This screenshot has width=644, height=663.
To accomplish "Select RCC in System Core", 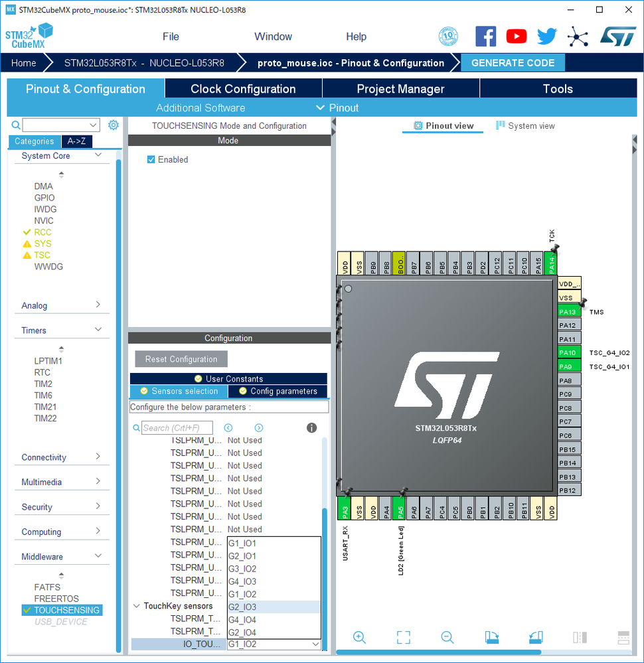I will [x=42, y=232].
